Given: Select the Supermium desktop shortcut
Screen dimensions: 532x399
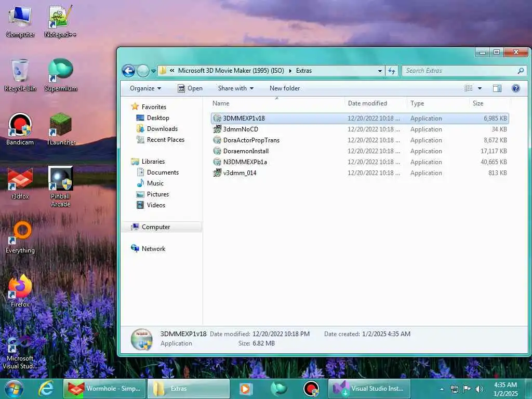Looking at the screenshot, I should 60,75.
